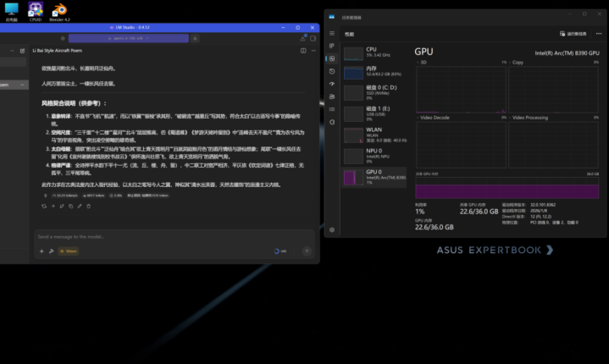Start a new chat in LM Studio
This screenshot has width=609, height=364.
click(x=22, y=51)
